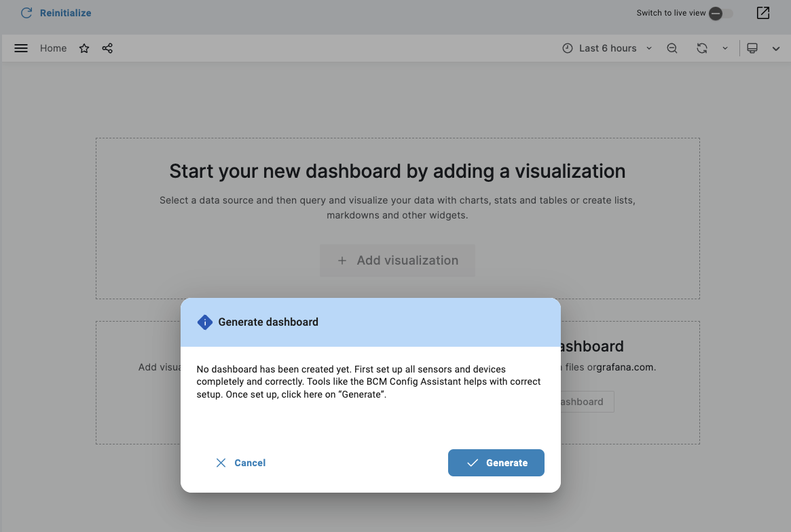The width and height of the screenshot is (791, 532).
Task: Click the blue info icon in dialog
Action: coord(204,322)
